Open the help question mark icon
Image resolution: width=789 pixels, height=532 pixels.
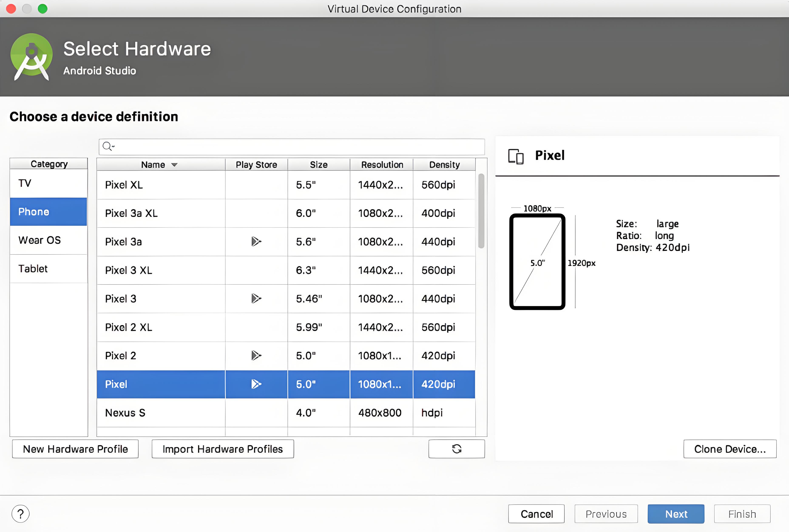20,514
